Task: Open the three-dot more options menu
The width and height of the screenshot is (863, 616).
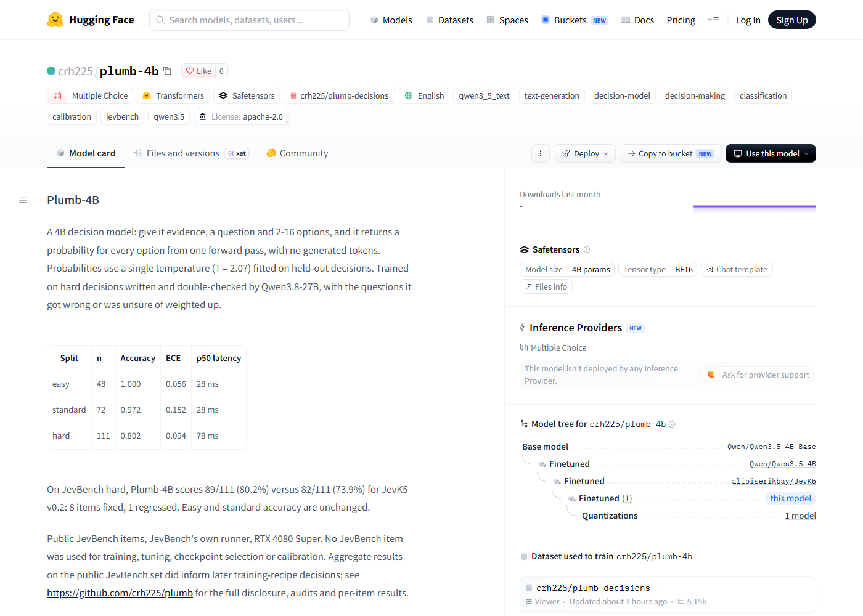Action: [541, 153]
